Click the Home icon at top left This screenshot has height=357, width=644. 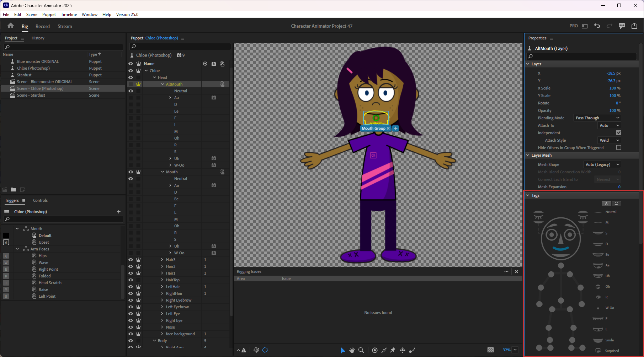click(10, 26)
